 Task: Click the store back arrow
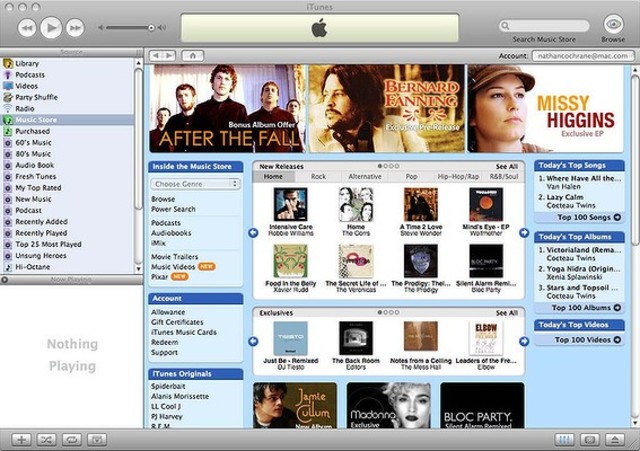coord(156,56)
